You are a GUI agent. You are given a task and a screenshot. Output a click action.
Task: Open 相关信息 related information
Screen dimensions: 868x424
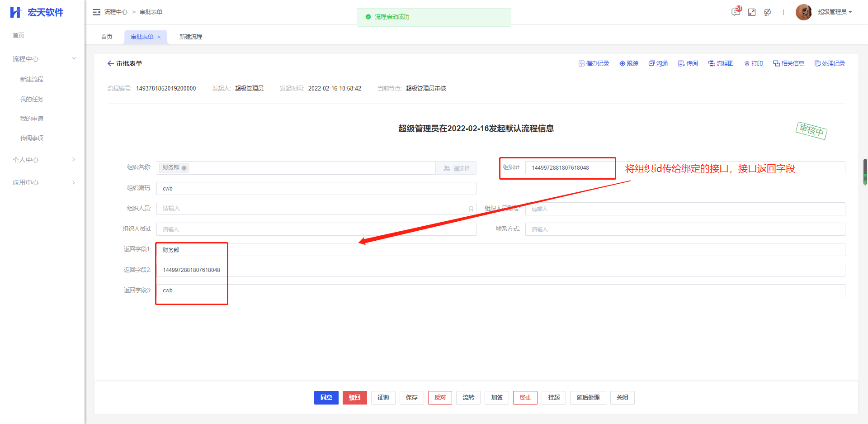788,64
